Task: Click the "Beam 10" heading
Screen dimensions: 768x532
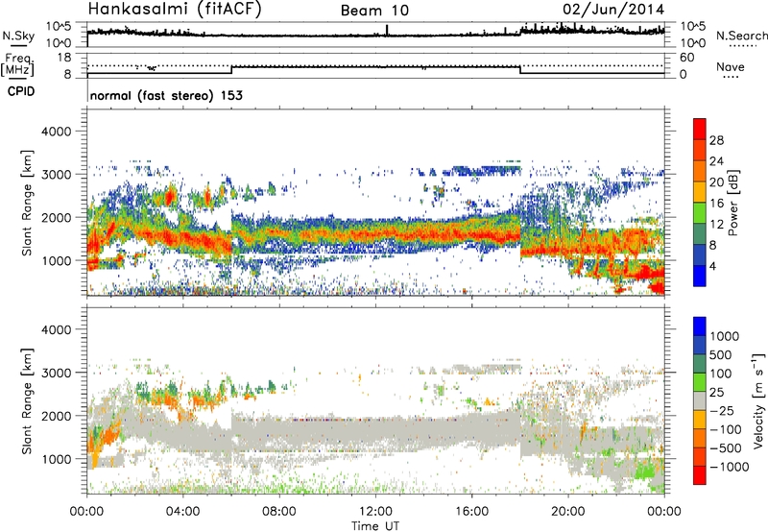Action: pyautogui.click(x=374, y=11)
